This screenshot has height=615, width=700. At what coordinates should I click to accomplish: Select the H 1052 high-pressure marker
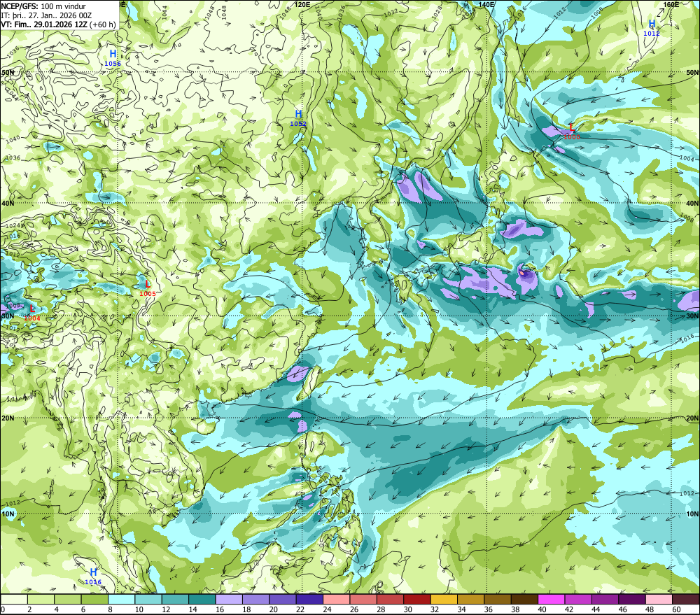click(x=298, y=118)
